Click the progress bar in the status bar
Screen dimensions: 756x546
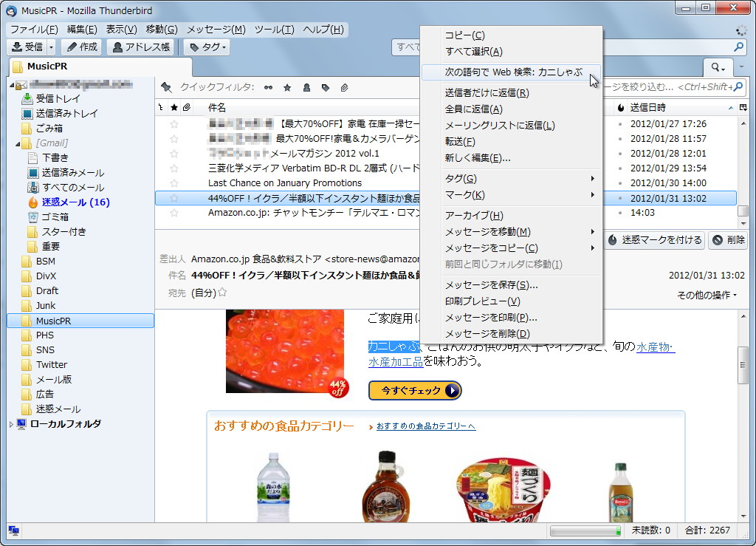point(585,530)
